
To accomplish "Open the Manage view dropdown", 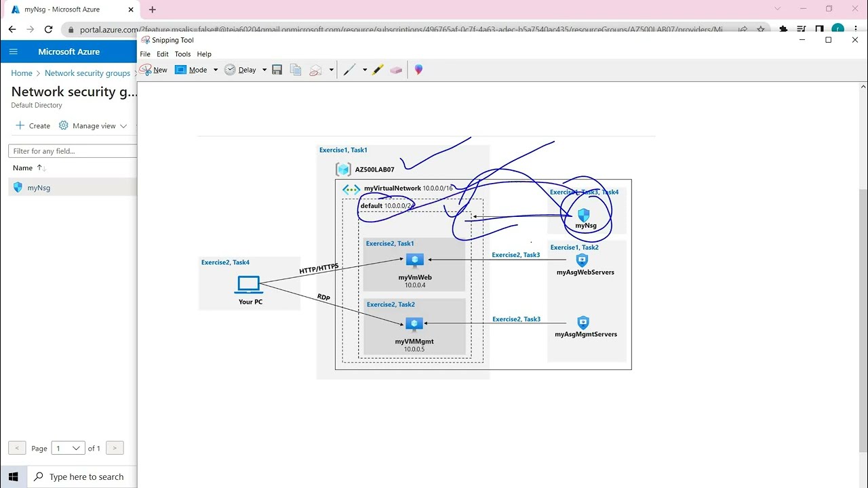I will click(x=93, y=125).
